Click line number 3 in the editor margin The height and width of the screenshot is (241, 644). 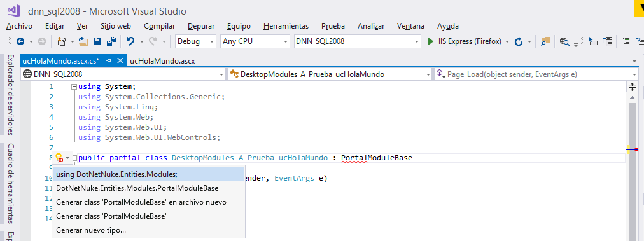51,107
